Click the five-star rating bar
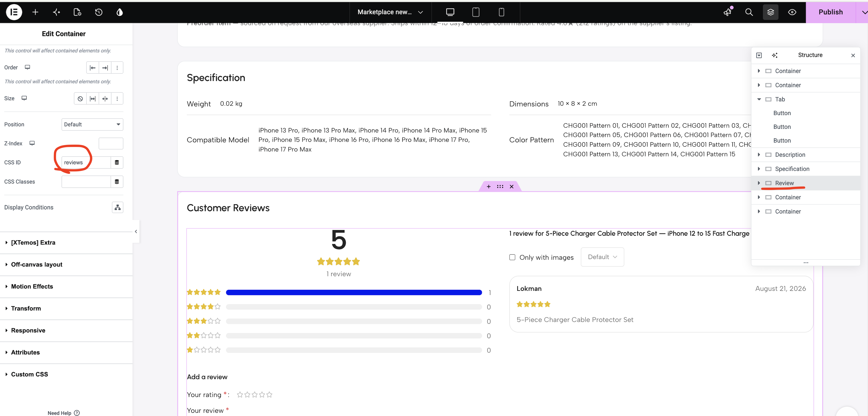 pos(354,293)
